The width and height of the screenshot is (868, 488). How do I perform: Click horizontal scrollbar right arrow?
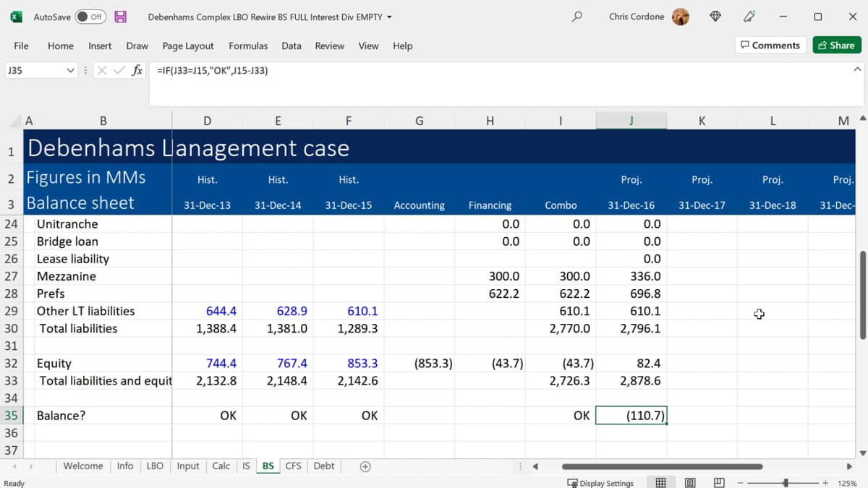coord(850,466)
